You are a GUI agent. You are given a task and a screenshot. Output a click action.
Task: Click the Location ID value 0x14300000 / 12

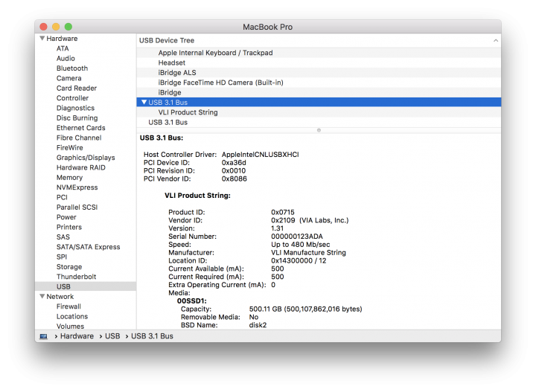pos(299,260)
